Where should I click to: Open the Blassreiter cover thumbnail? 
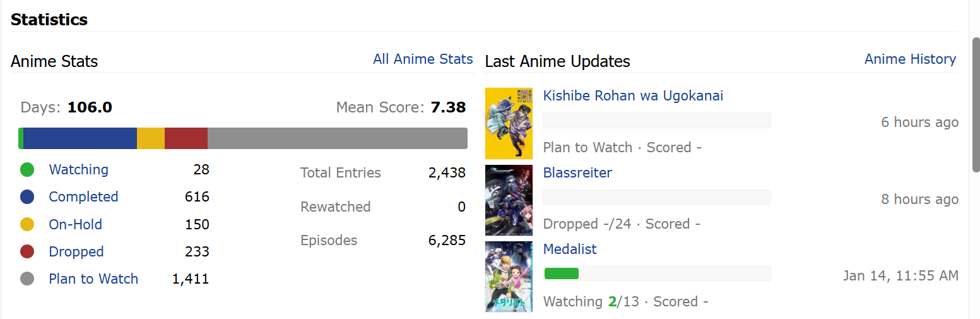coord(509,200)
